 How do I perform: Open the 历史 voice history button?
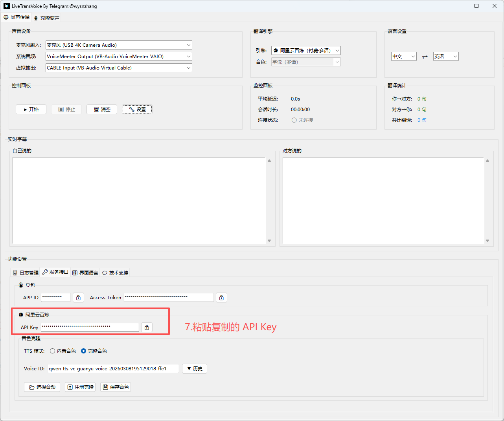[195, 369]
